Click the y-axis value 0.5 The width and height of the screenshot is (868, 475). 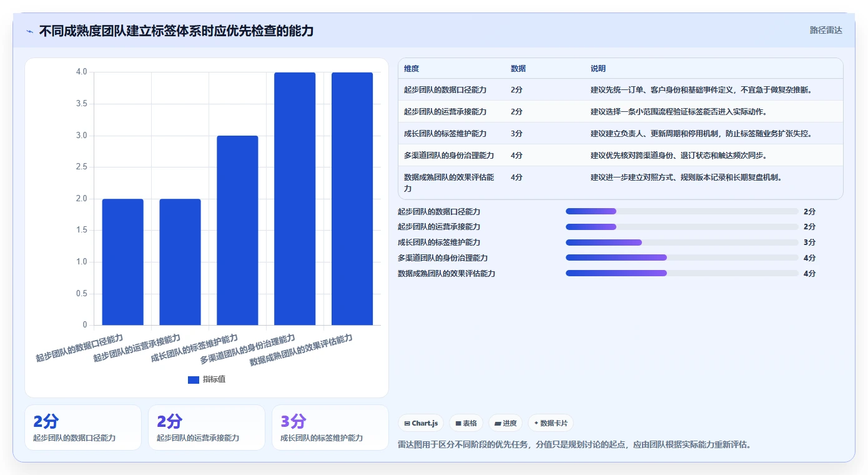[x=82, y=294]
